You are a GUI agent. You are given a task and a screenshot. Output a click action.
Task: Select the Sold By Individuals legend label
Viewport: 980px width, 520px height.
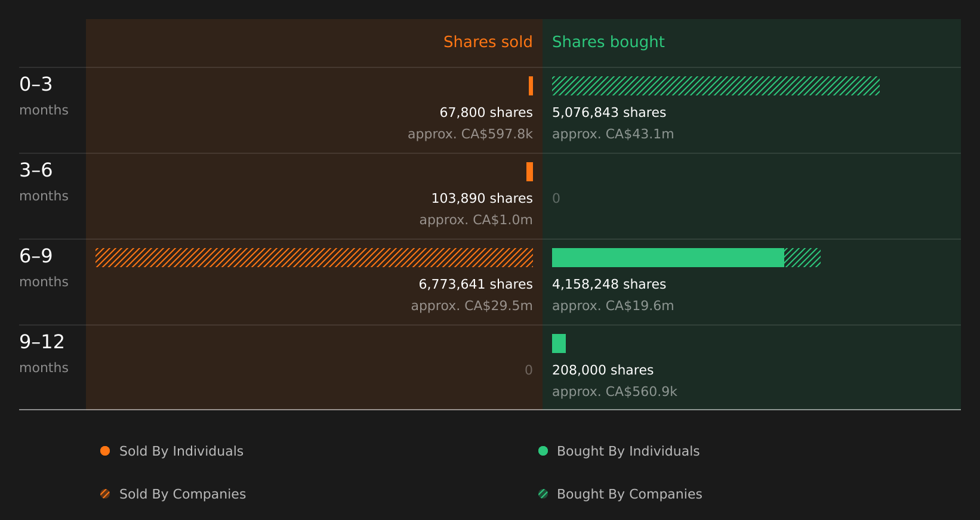pyautogui.click(x=181, y=451)
